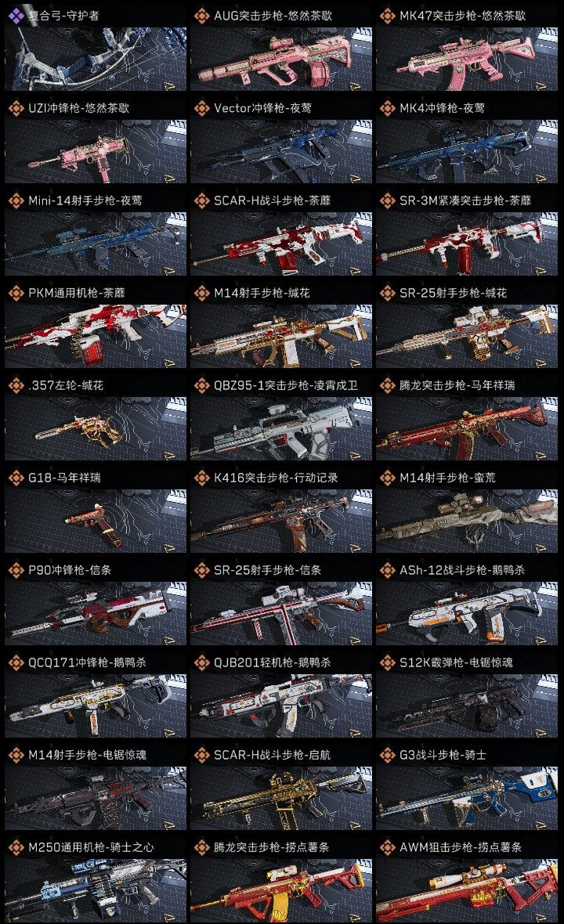Select the pink MK47突击步枪-悠然茶歇 skin thumbnail

pos(467,59)
